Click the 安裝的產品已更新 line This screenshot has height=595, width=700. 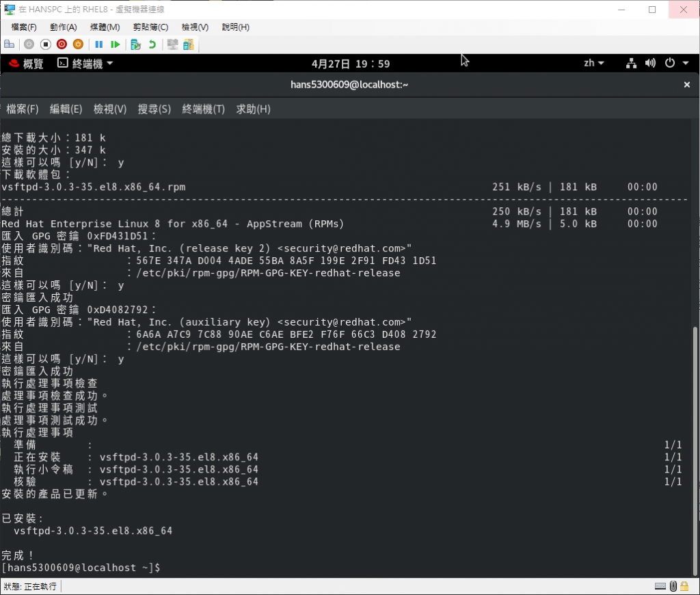point(55,494)
